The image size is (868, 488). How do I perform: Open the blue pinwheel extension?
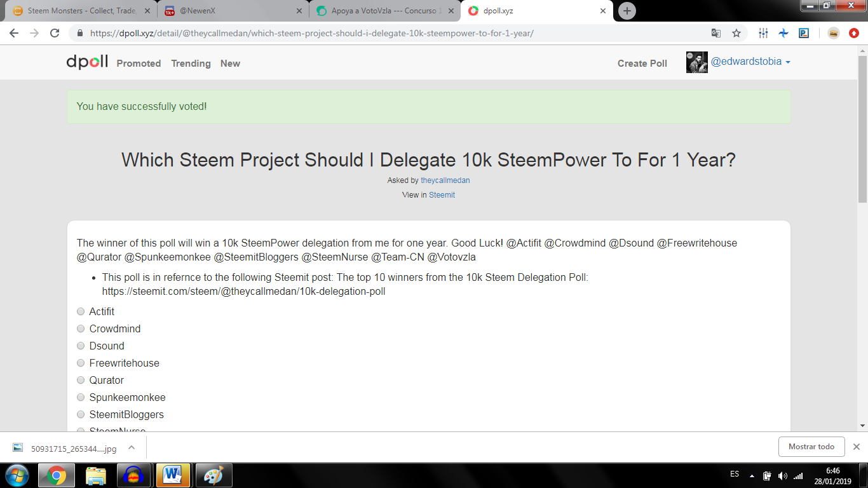pyautogui.click(x=783, y=33)
